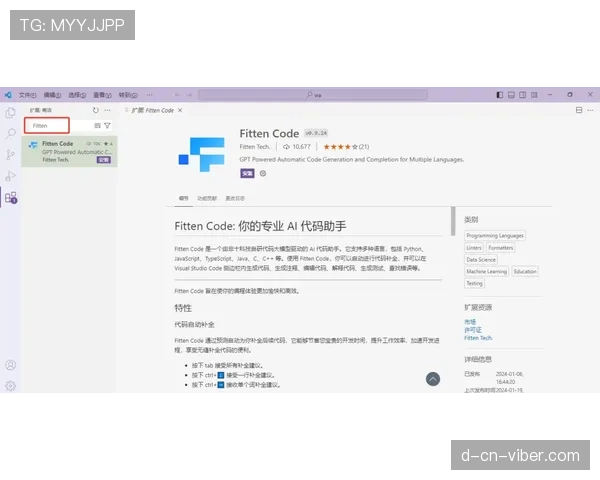Screen dimensions: 600x480
Task: Open the 选择 (Selection) menu
Action: (77, 95)
